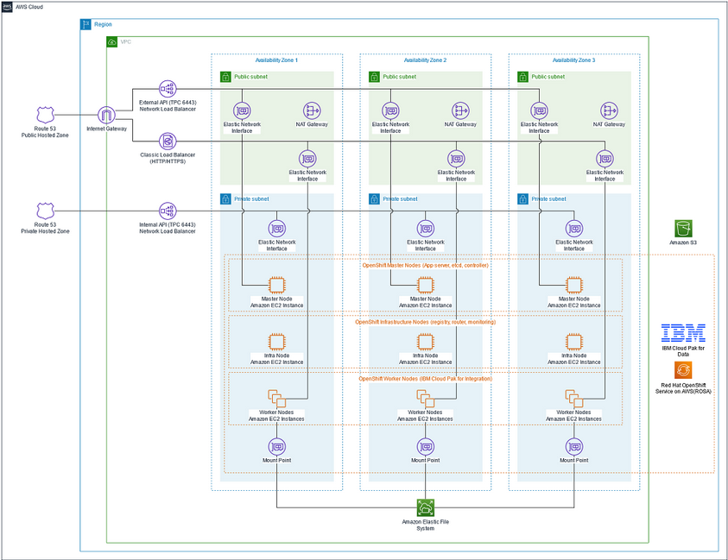Select the Worker Nodes icon in Zone 1
Viewport: 728px width, 560px height.
pyautogui.click(x=276, y=399)
